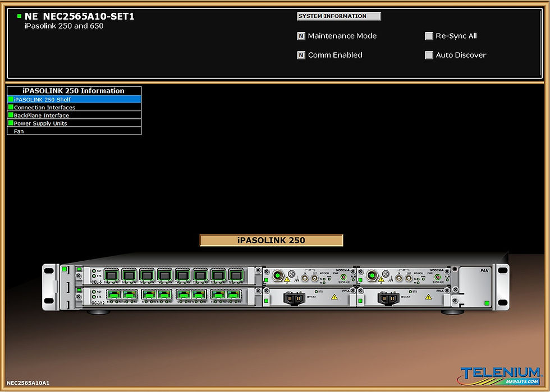The height and width of the screenshot is (392, 550).
Task: Select iPASOLINK 250 Shelf in the list
Action: (74, 99)
